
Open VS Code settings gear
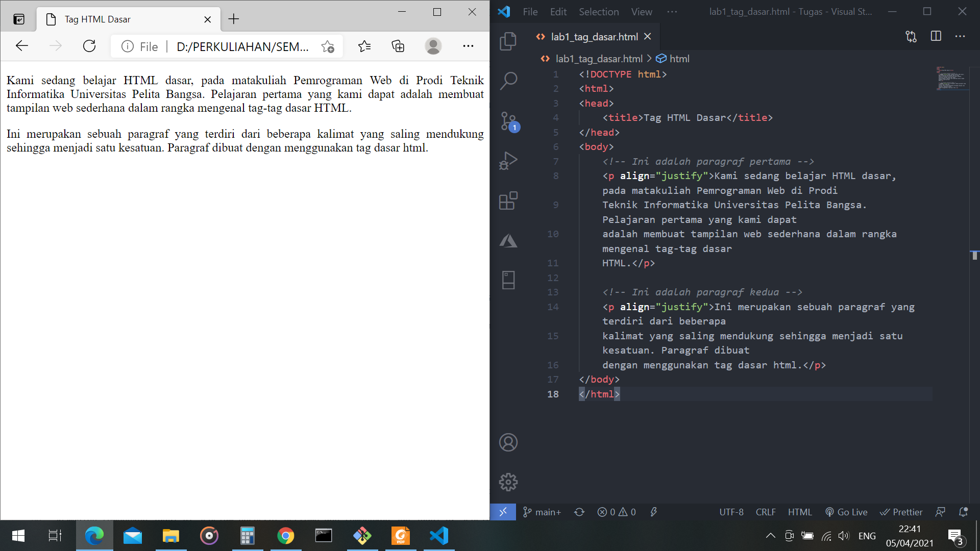(x=508, y=482)
